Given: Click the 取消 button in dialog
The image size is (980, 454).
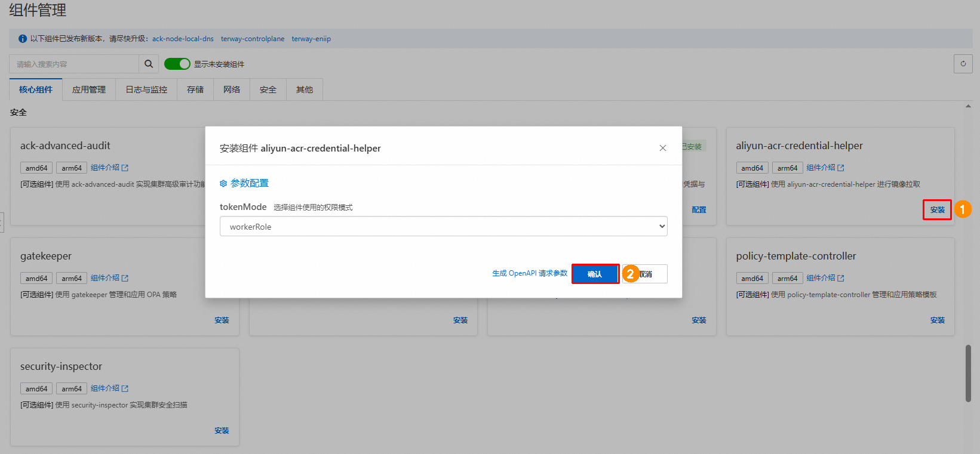Looking at the screenshot, I should [645, 274].
